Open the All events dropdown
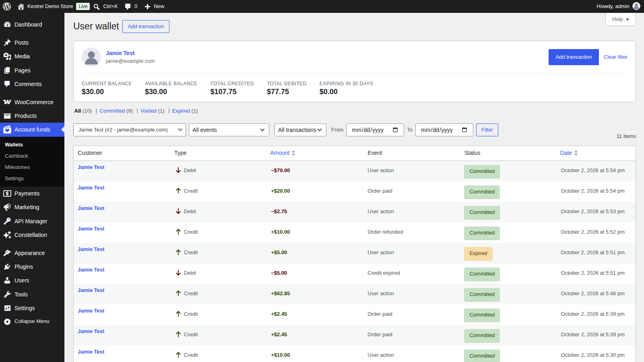This screenshot has width=644, height=362. tap(229, 130)
